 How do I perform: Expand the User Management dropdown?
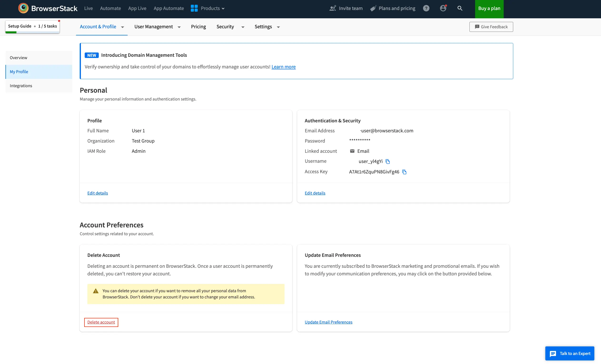tap(179, 27)
